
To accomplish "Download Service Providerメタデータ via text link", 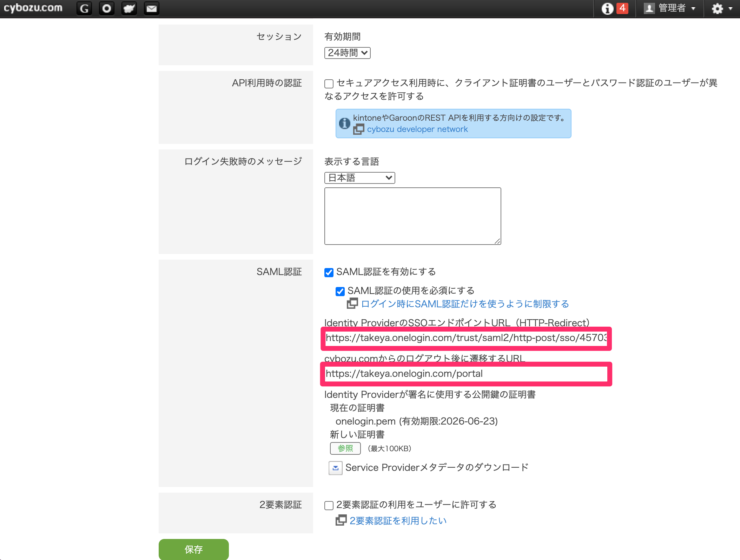I will 437,468.
